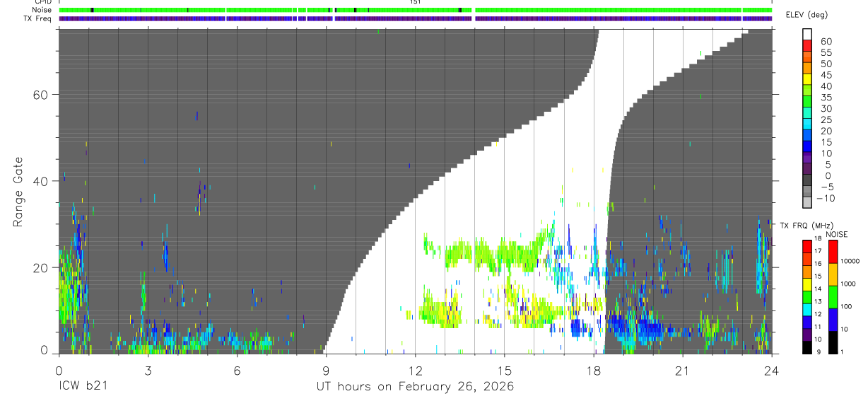Click the red segment of the NOISE color bar
The width and height of the screenshot is (868, 401).
[833, 252]
